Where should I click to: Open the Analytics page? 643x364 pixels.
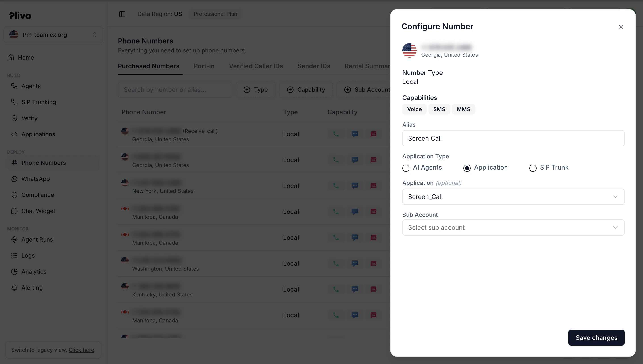tap(53, 271)
